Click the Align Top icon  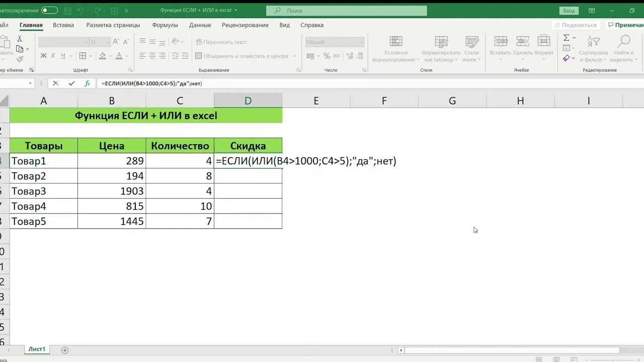point(142,42)
